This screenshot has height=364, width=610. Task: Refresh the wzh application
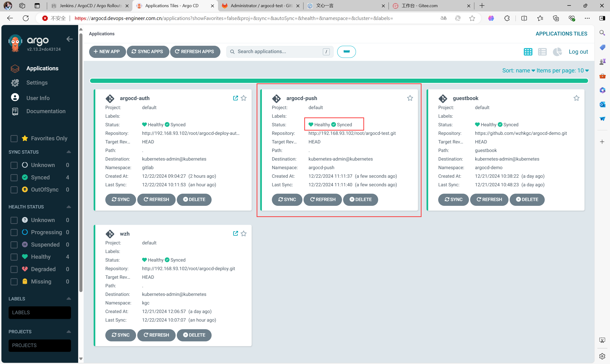156,335
